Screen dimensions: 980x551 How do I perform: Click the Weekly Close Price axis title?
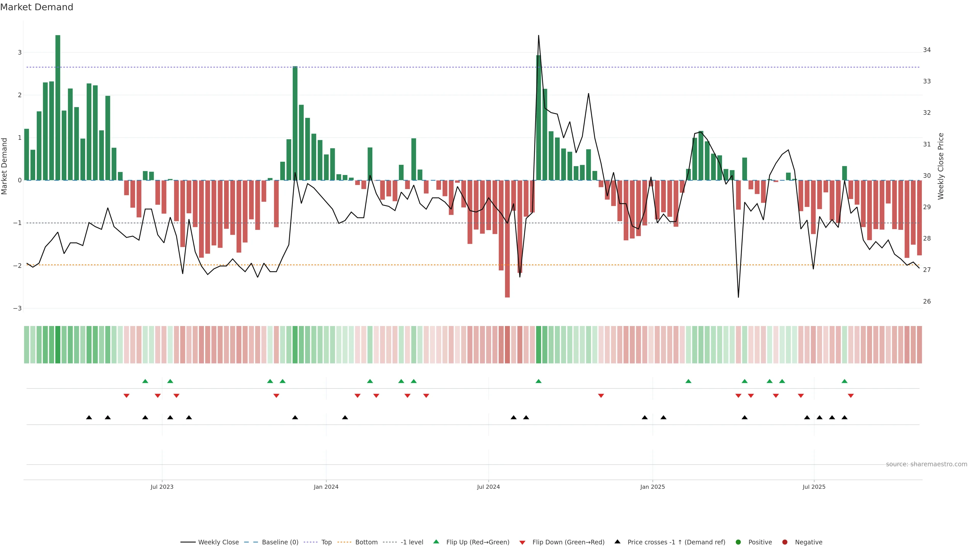[x=941, y=166]
